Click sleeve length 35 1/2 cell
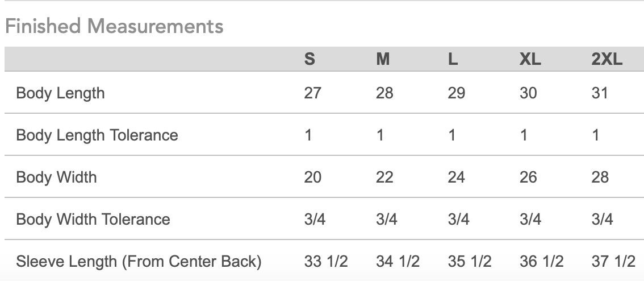 click(470, 261)
